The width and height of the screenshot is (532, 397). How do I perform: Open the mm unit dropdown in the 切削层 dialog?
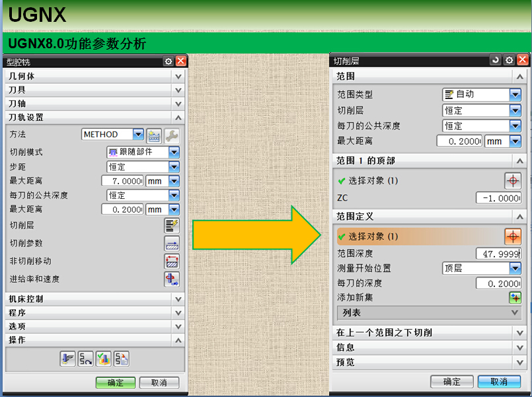pos(515,141)
